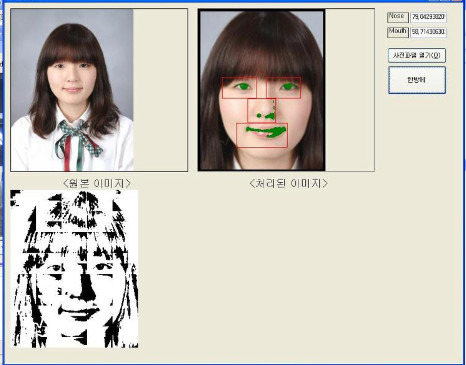
Task: Click the processed face image with red boxes
Action: (x=262, y=90)
